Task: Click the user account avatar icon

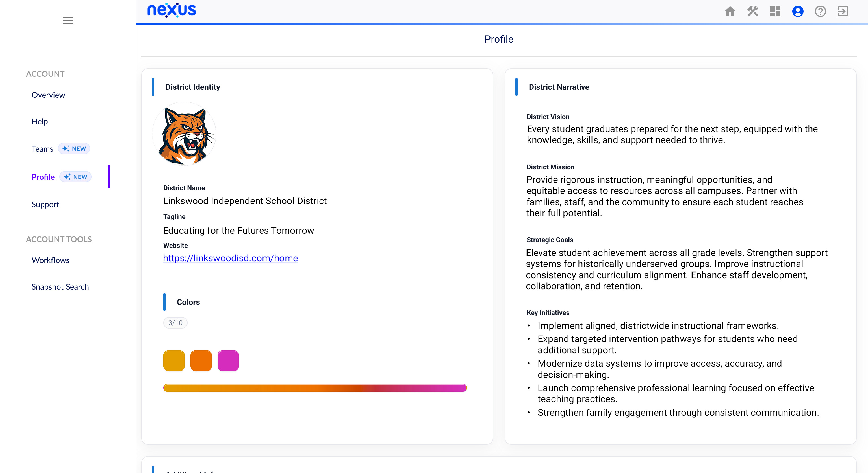Action: [798, 12]
